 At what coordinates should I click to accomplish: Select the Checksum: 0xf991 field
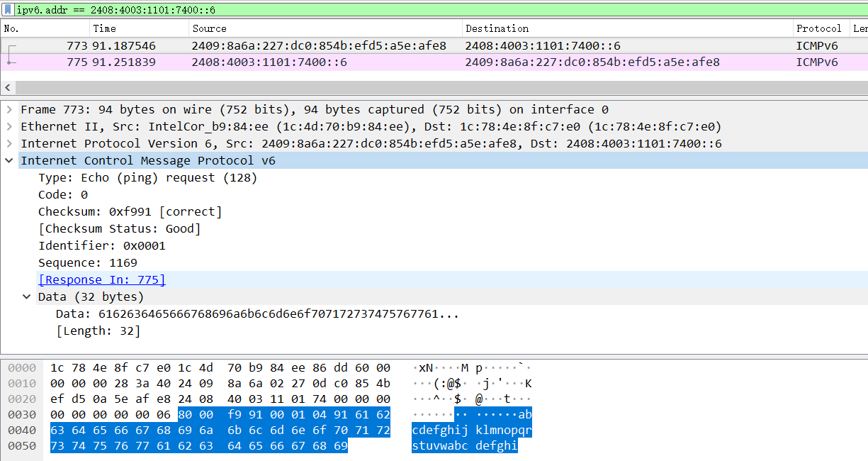click(130, 212)
